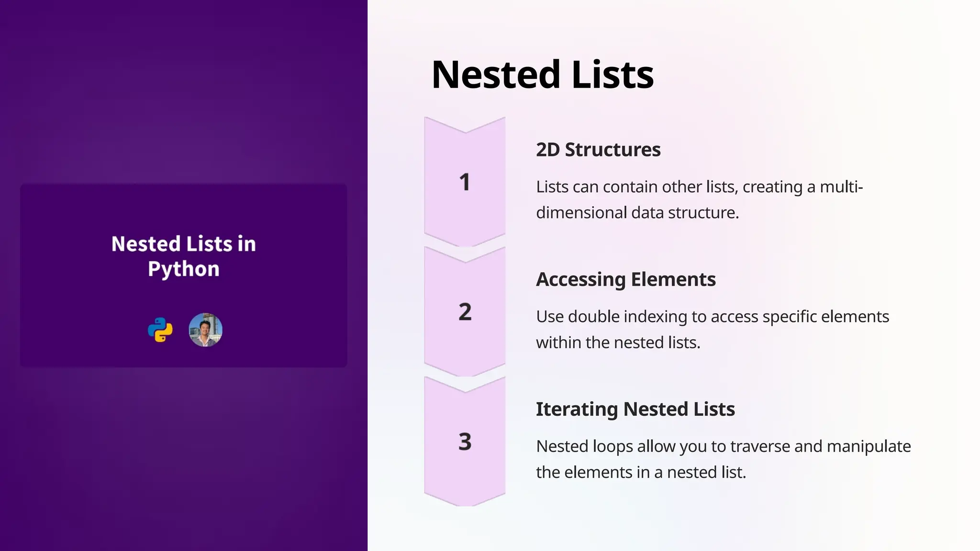The height and width of the screenshot is (551, 980).
Task: Click the 'Lists can contain other lists' line
Action: (x=699, y=187)
